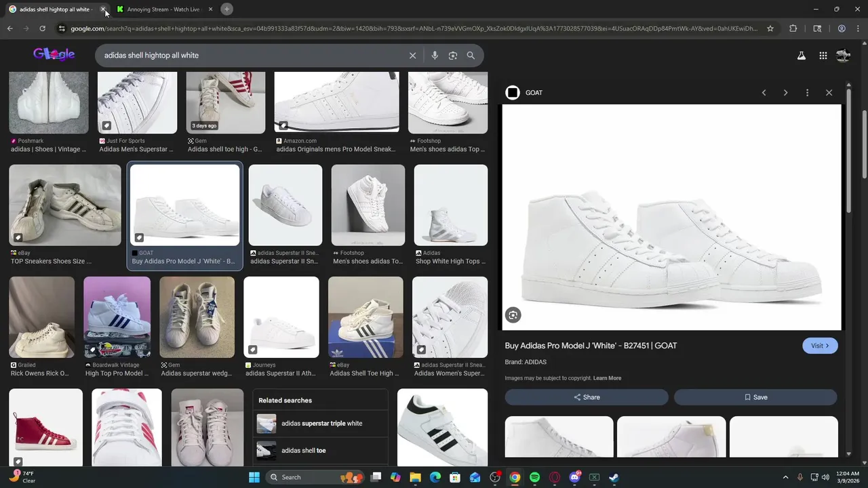
Task: Open Amazon adidas Originals Pro Model thumbnail
Action: 337,102
